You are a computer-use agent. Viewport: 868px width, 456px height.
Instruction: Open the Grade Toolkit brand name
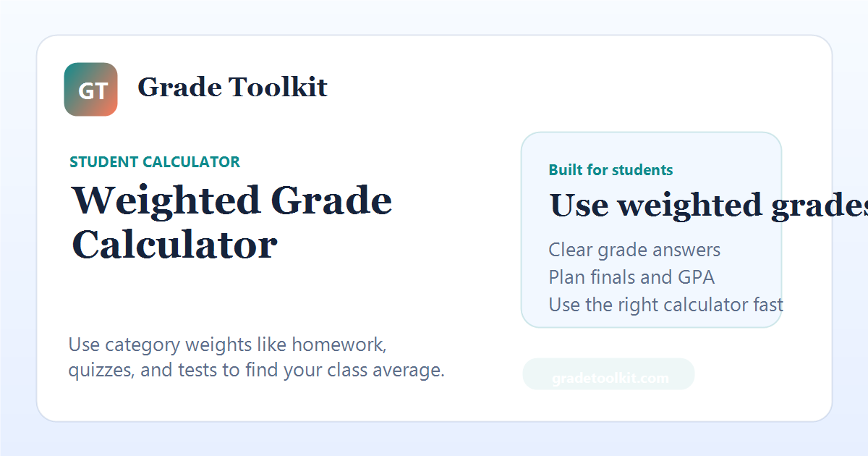pos(232,88)
